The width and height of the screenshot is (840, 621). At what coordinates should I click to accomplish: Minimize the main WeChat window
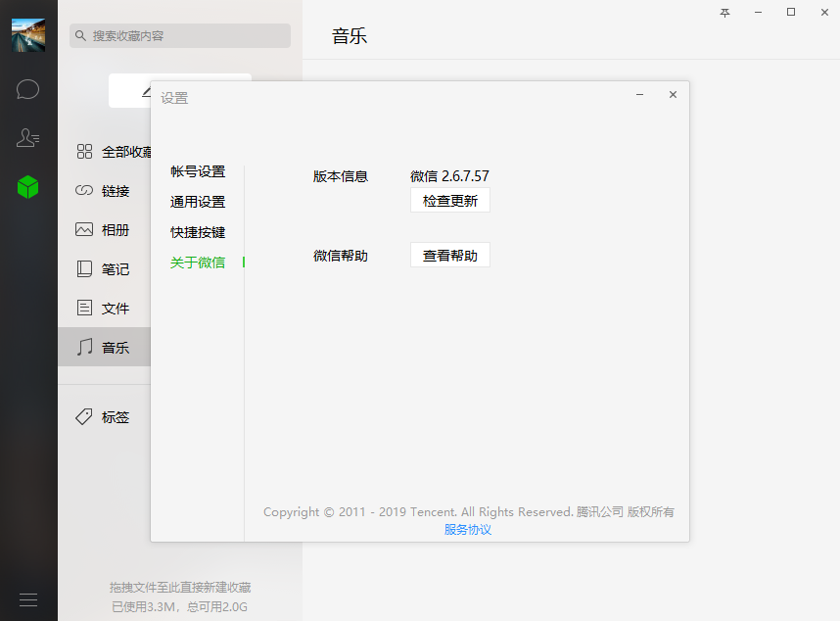[x=758, y=13]
